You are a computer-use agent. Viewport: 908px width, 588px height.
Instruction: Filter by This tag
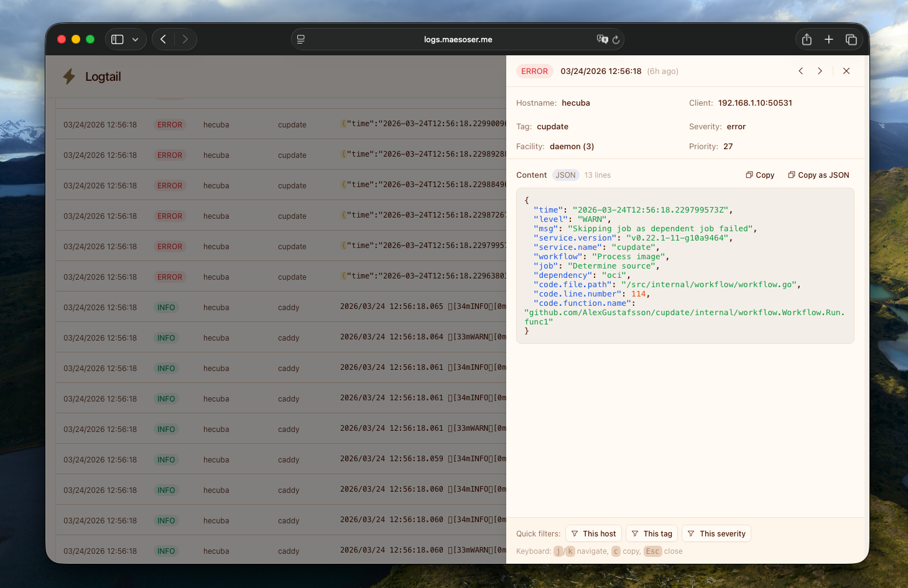click(652, 534)
